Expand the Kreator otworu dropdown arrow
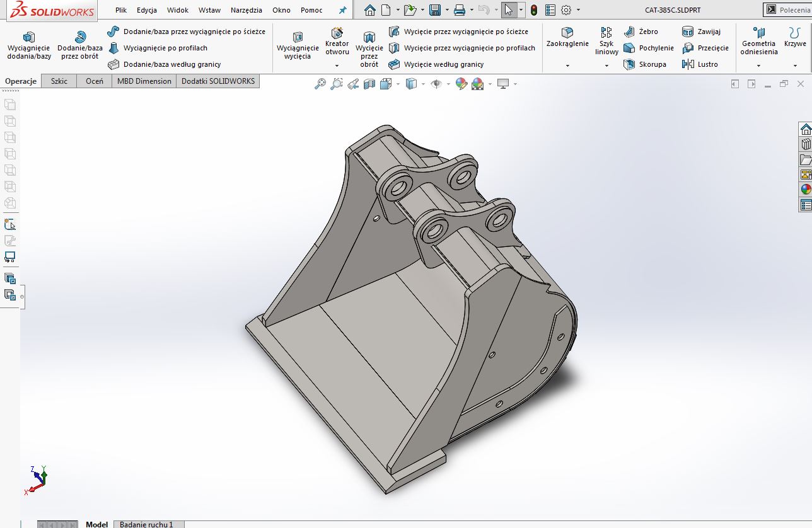 pos(337,66)
